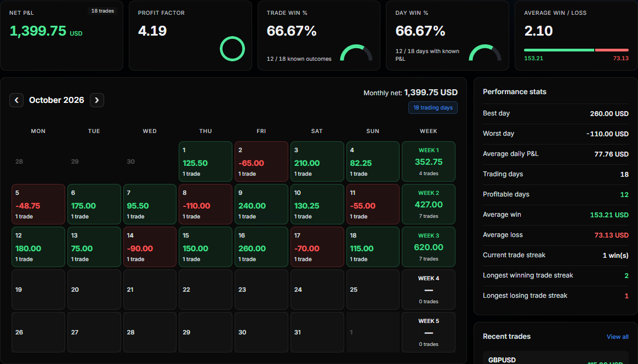Open the Week 5 summary with 0 trades
Viewport: 638px width, 364px height.
tap(429, 332)
